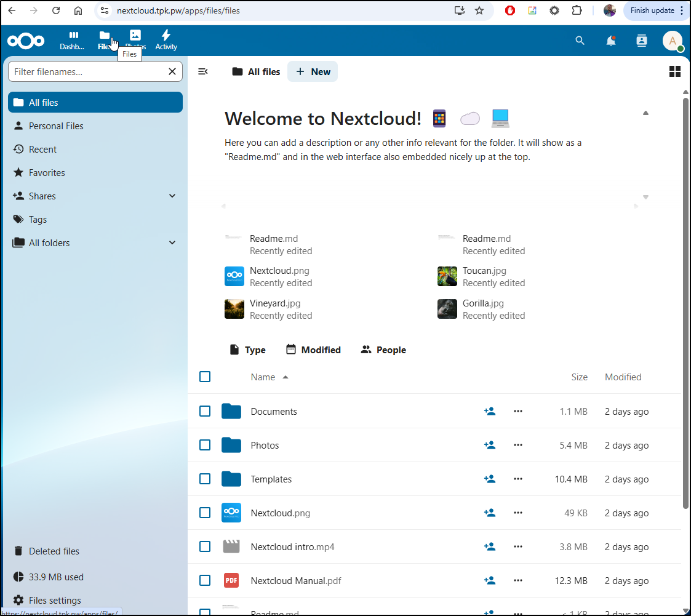This screenshot has width=691, height=616.
Task: Open actions menu for Documents
Action: [x=518, y=411]
